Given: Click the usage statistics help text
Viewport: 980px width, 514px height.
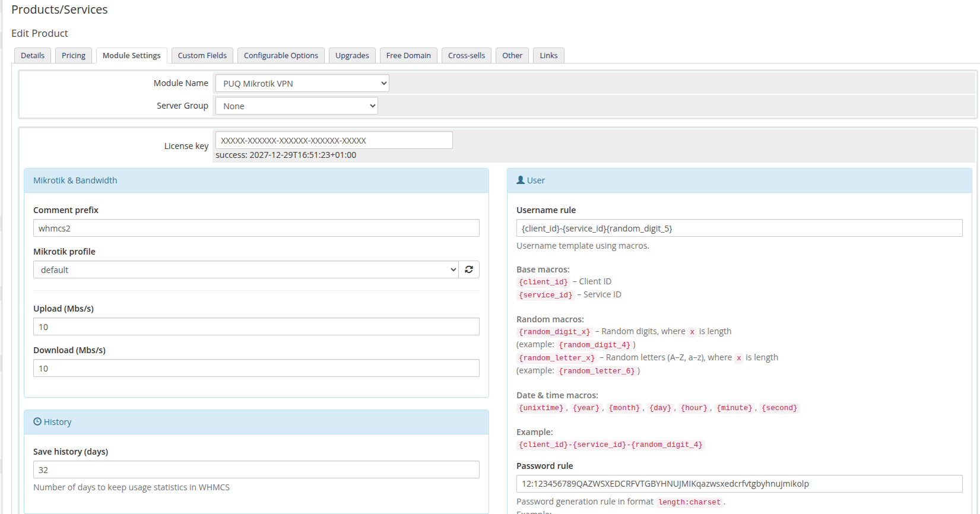Looking at the screenshot, I should 131,487.
